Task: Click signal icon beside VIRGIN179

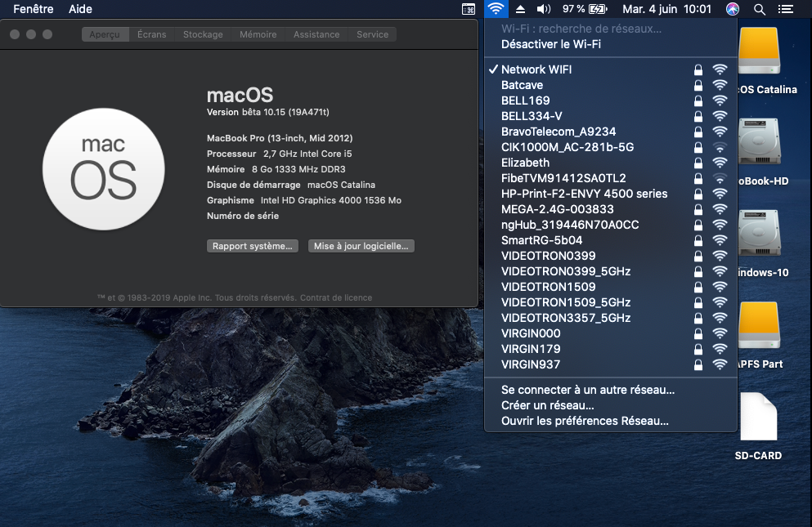Action: point(720,349)
